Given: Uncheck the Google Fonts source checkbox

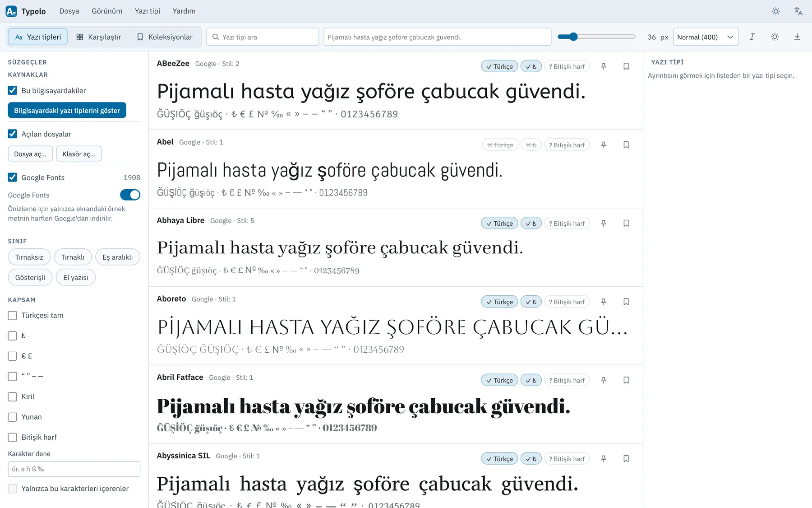Looking at the screenshot, I should (13, 177).
